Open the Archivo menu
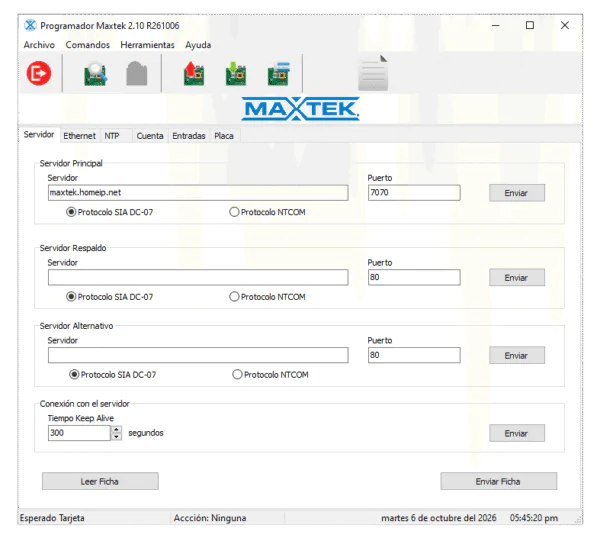Viewport: 600px width, 541px height. point(39,45)
